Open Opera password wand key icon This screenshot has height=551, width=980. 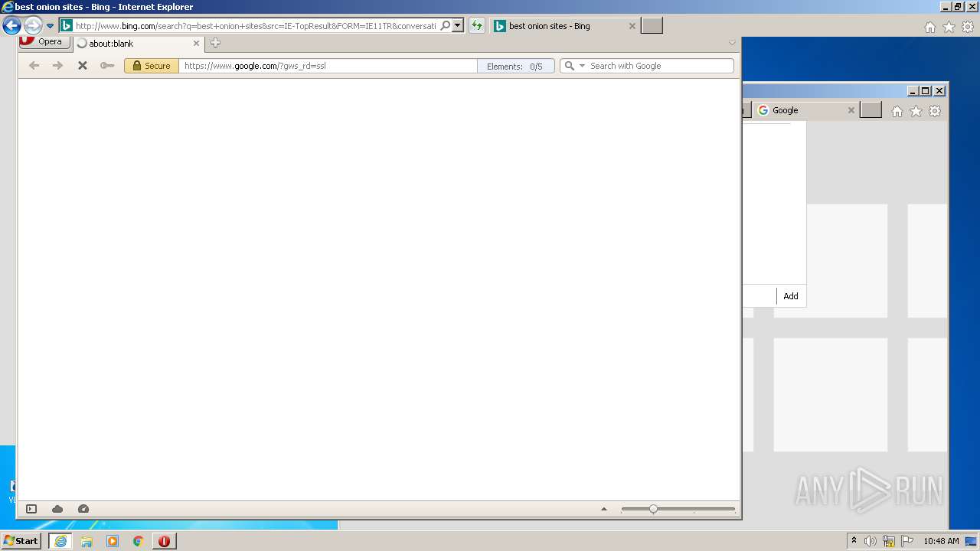pyautogui.click(x=107, y=66)
